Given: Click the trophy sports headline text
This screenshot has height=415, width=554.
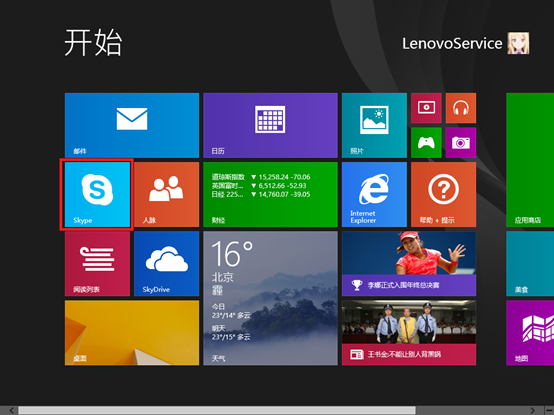Looking at the screenshot, I should point(403,285).
